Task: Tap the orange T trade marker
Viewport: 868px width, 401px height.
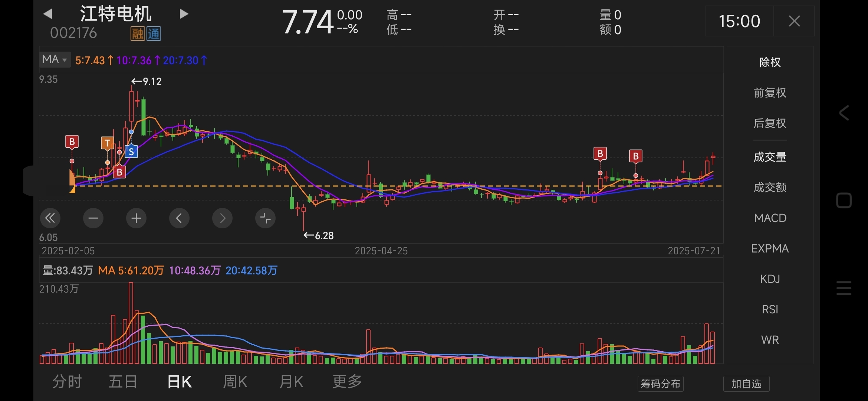Action: [x=108, y=143]
